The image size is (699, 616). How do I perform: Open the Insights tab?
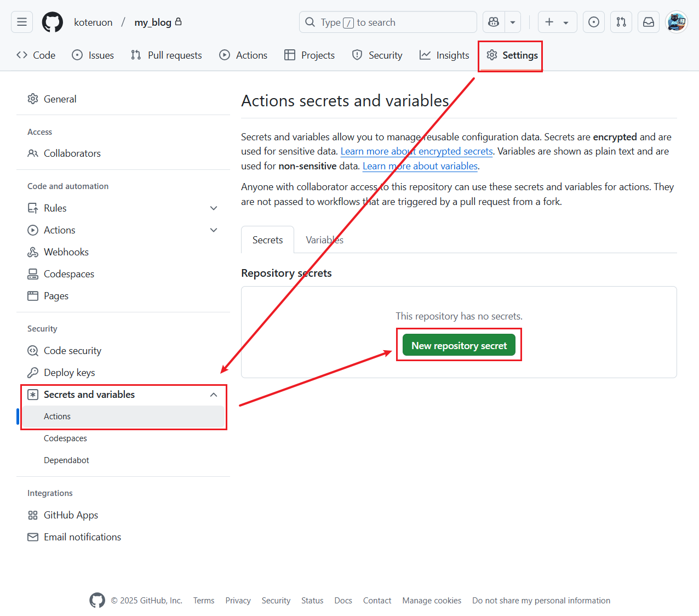tap(444, 55)
